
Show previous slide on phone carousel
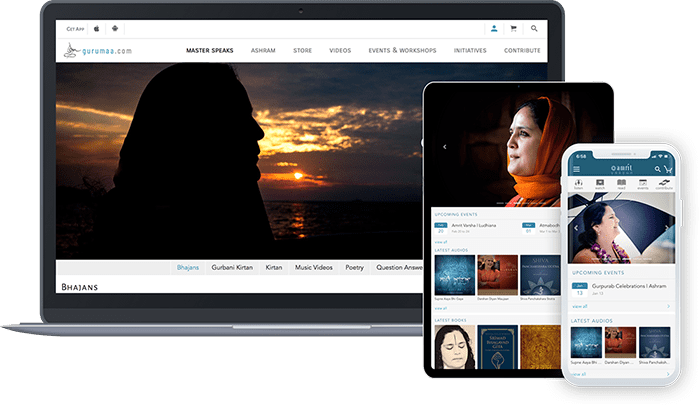576,228
